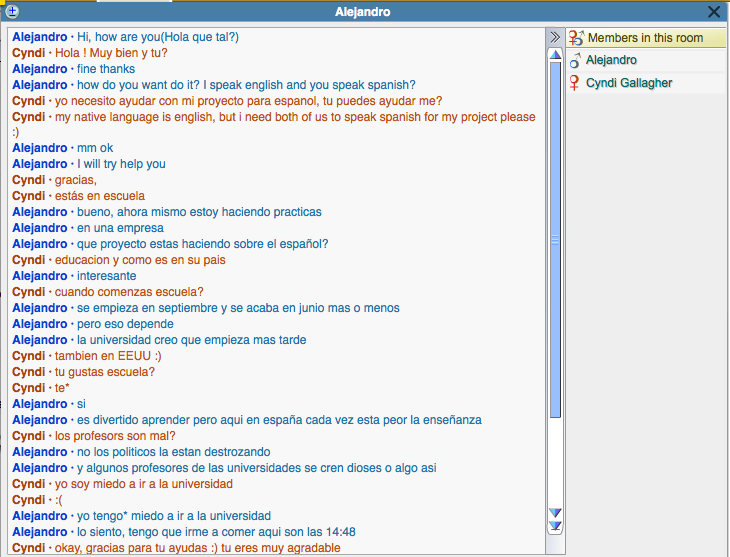
Task: Click the members group icon in header
Action: coord(576,38)
